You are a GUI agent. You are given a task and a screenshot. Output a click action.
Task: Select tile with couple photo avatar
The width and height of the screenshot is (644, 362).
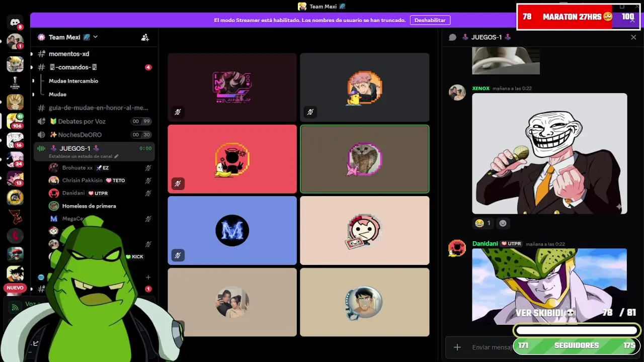point(232,302)
